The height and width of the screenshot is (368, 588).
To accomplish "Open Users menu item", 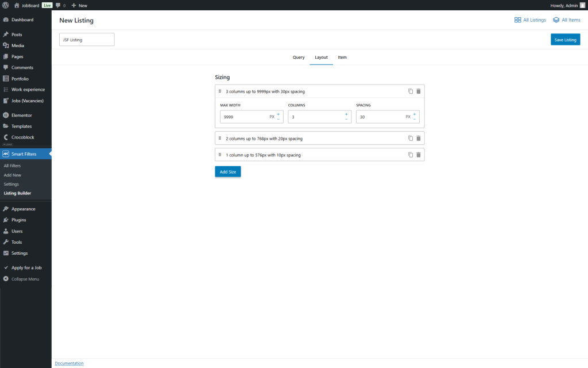I will coord(25,231).
